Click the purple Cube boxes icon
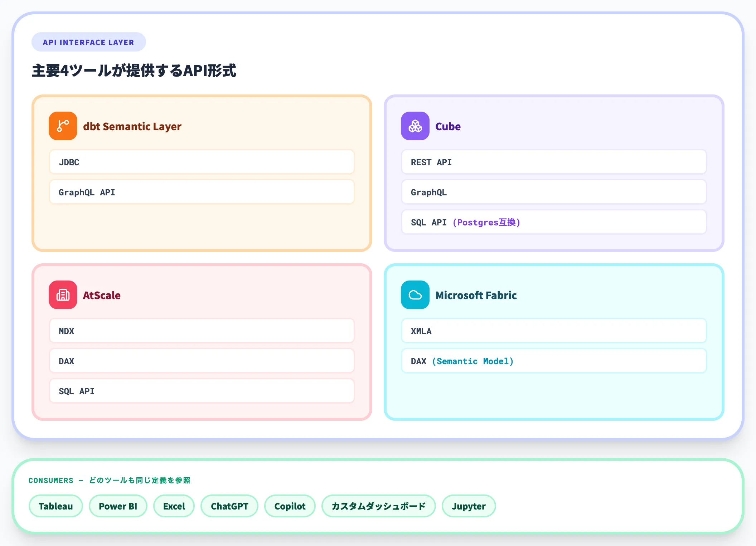756x546 pixels. [415, 126]
